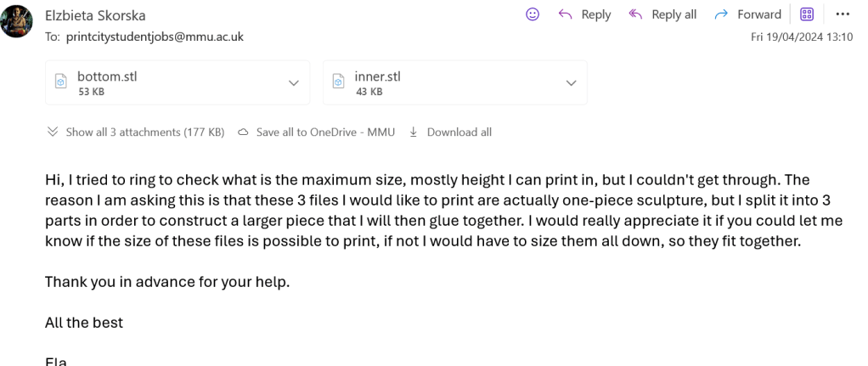This screenshot has height=366, width=868.
Task: Click the OneDrive cloud icon
Action: click(243, 132)
